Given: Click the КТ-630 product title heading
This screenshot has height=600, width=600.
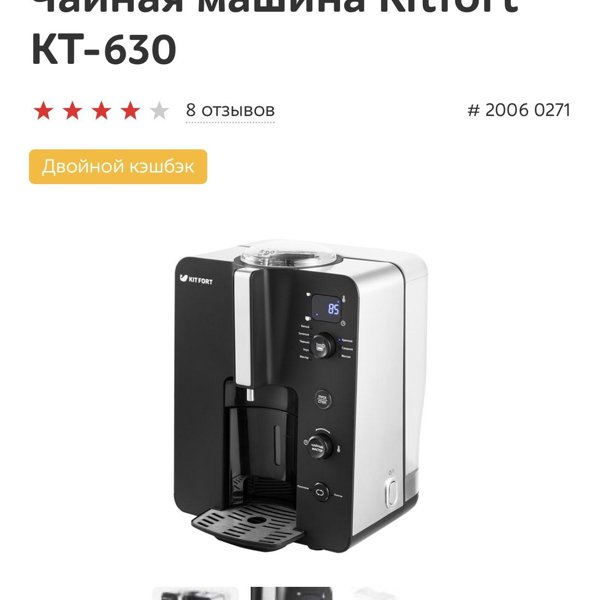Looking at the screenshot, I should (x=103, y=49).
